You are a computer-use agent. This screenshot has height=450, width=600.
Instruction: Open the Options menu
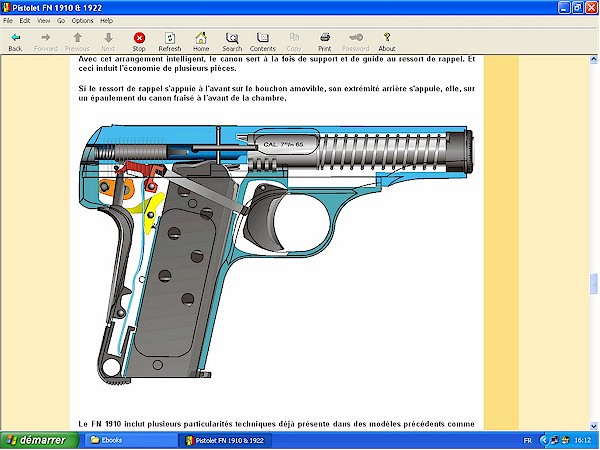[x=82, y=20]
